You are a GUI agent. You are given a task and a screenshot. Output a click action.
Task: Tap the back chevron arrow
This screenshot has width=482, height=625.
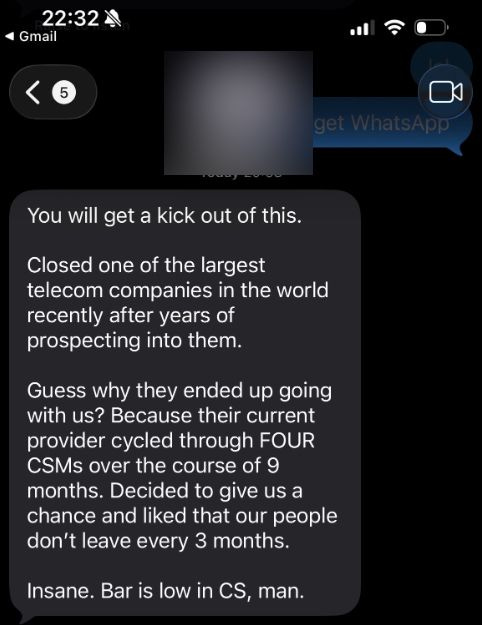tap(33, 92)
